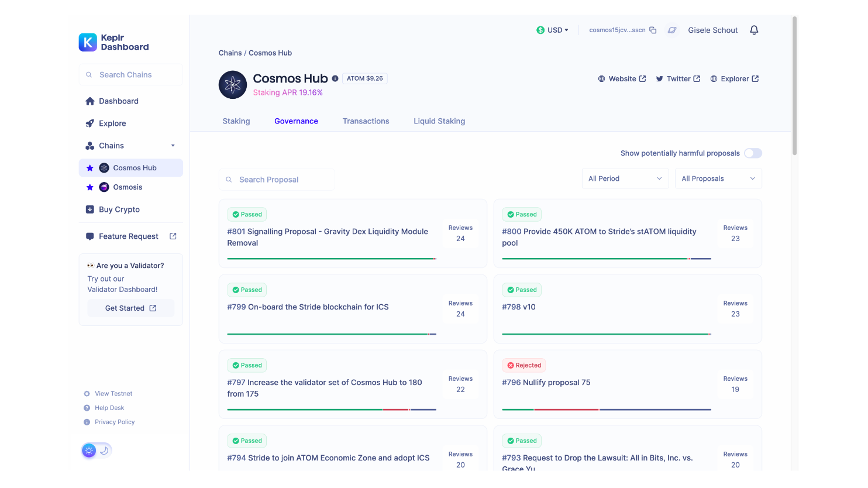This screenshot has width=868, height=488.
Task: Click vote progress bar of proposal #796
Action: tap(607, 410)
